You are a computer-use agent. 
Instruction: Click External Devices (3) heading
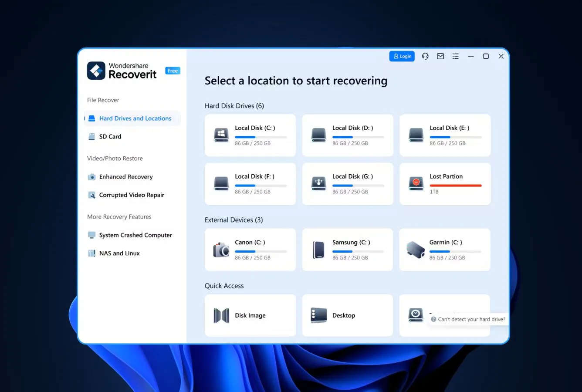pyautogui.click(x=234, y=220)
